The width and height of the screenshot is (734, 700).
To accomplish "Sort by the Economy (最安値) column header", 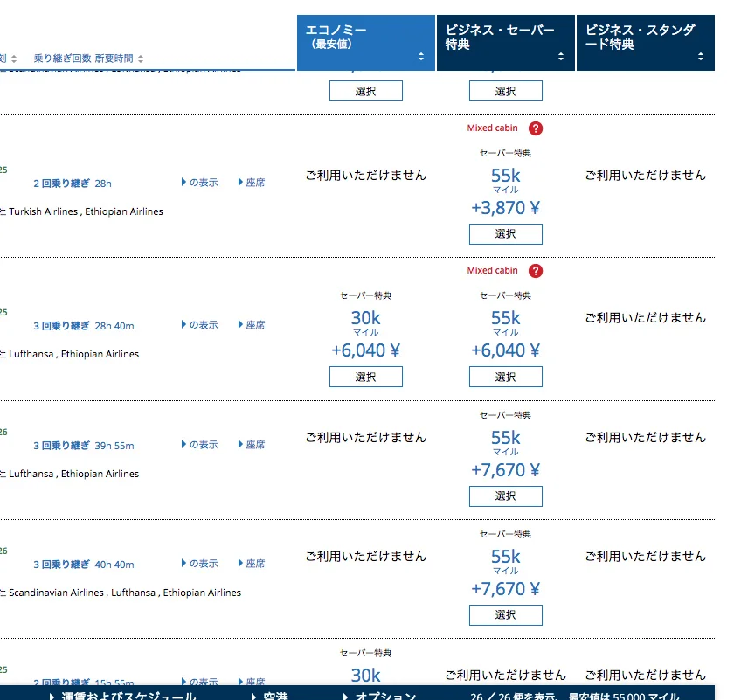I will pyautogui.click(x=365, y=43).
